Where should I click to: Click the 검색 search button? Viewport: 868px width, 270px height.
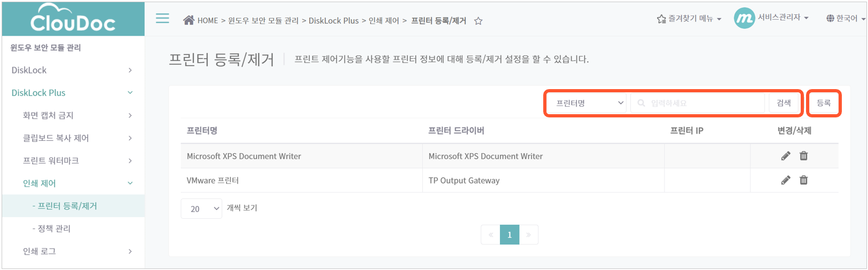(x=784, y=103)
